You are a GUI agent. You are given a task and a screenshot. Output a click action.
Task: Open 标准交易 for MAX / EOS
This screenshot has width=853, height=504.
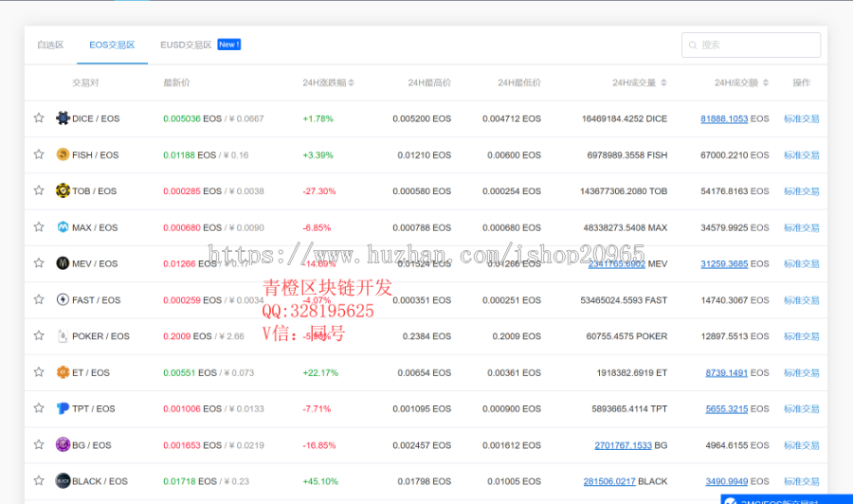coord(801,227)
